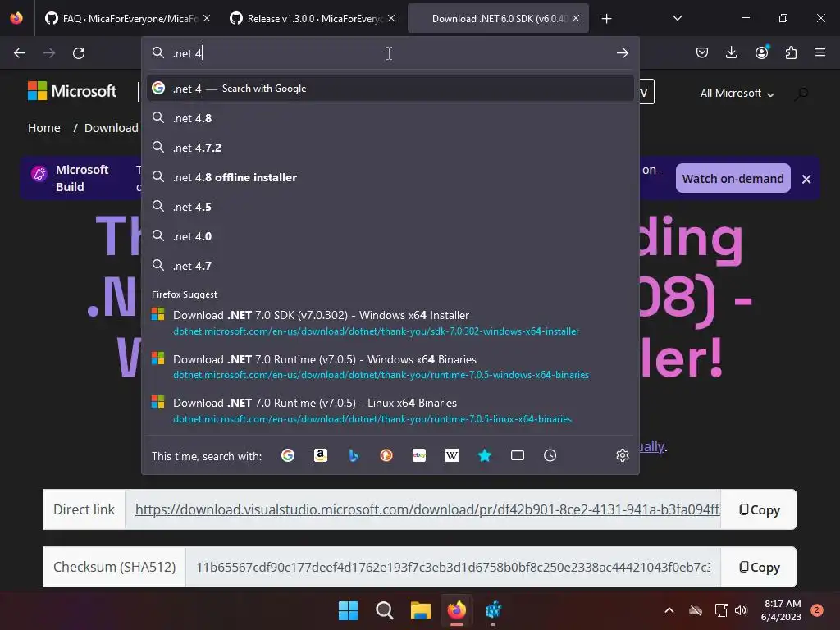Search open tabs with the tab icon
Screen dimensions: 840x630
(x=517, y=455)
